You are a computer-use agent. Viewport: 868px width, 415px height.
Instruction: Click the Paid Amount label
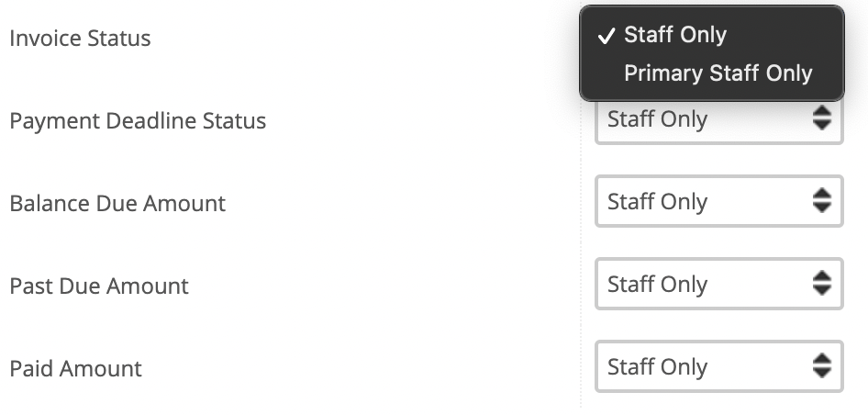pos(76,368)
